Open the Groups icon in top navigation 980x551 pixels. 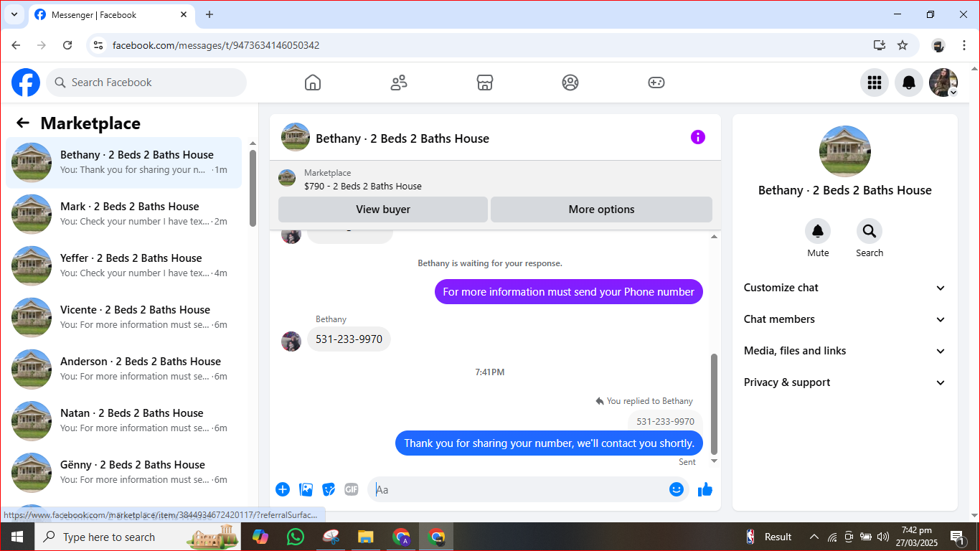coord(570,83)
